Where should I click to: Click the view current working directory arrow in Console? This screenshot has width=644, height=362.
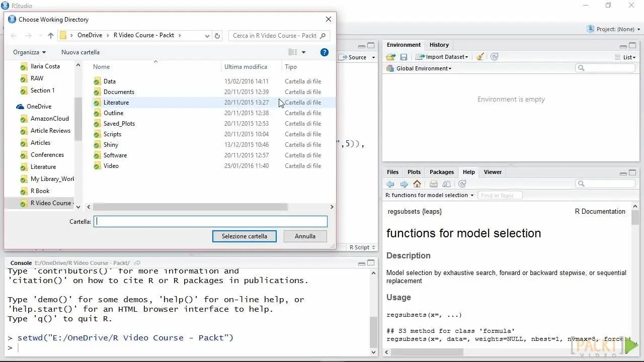(x=137, y=263)
